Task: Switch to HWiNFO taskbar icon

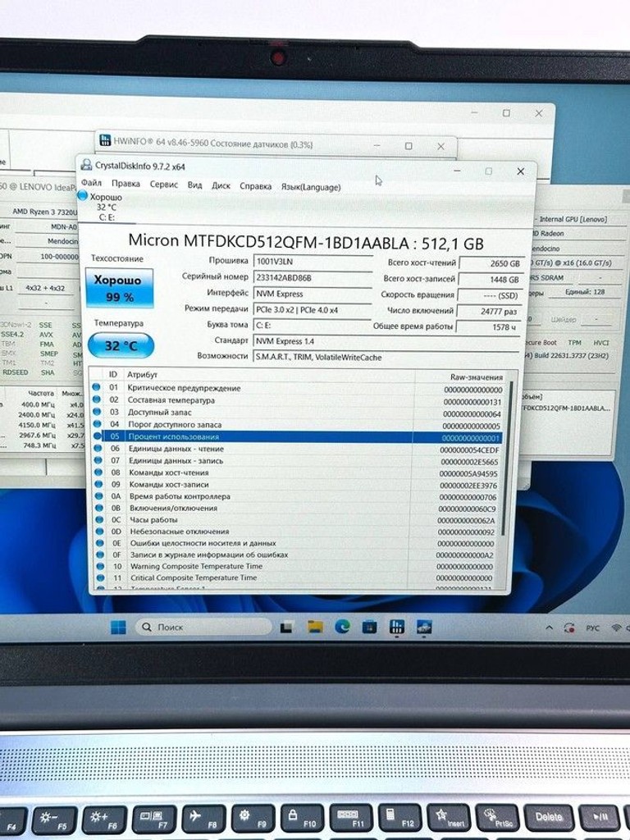Action: coord(397,627)
